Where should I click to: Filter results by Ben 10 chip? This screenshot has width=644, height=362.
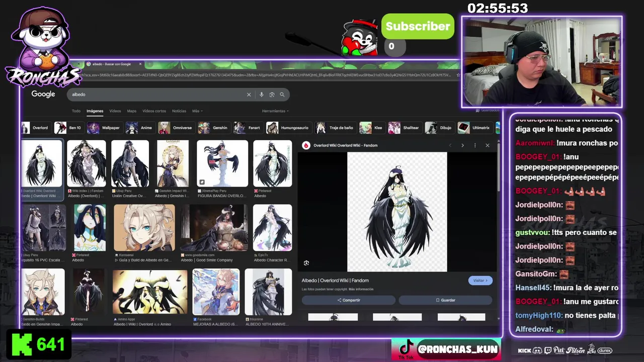tap(68, 128)
